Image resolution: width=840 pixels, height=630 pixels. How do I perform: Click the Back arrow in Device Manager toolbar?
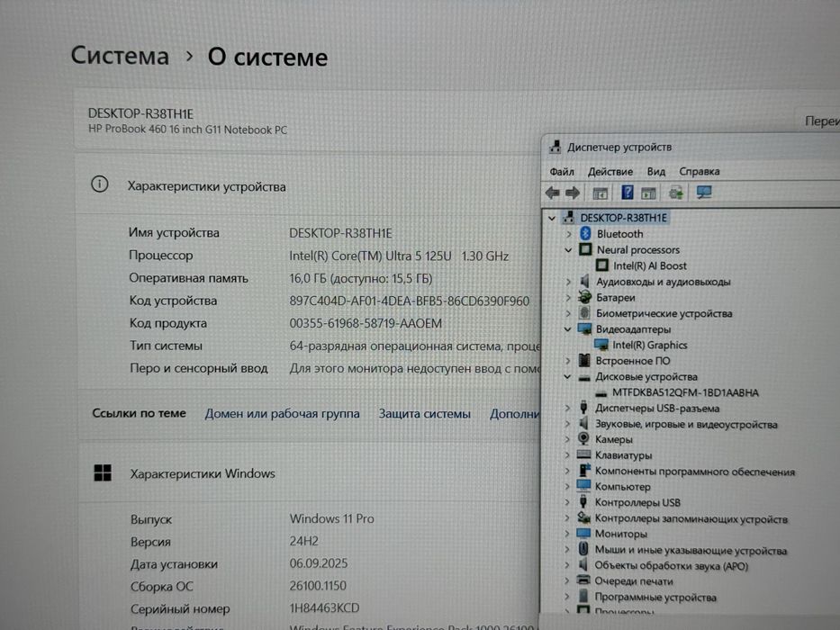[552, 193]
